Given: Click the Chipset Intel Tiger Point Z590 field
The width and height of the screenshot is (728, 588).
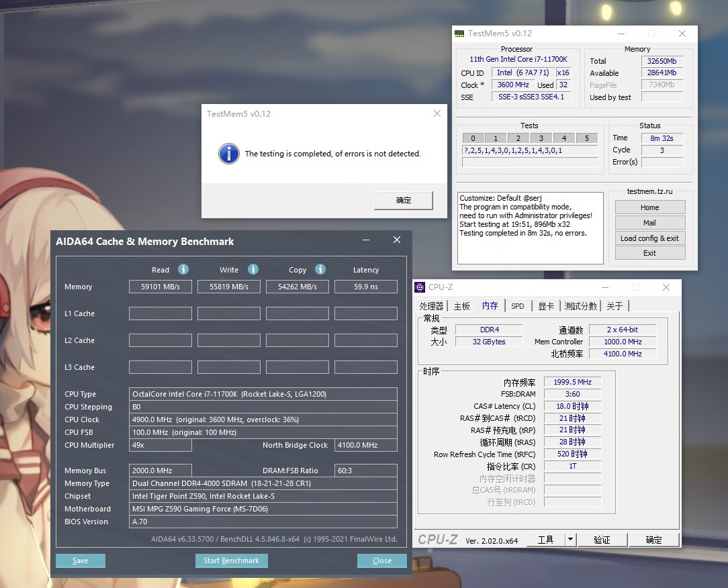Looking at the screenshot, I should pos(263,496).
